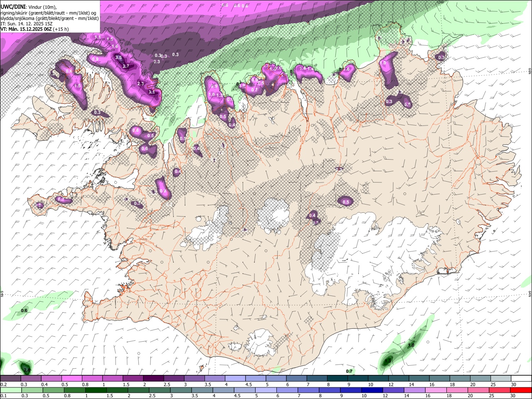Click the 'IT: Sun. 14. 12. 2025 15Z' line
Image resolution: width=532 pixels, height=399 pixels.
27,24
